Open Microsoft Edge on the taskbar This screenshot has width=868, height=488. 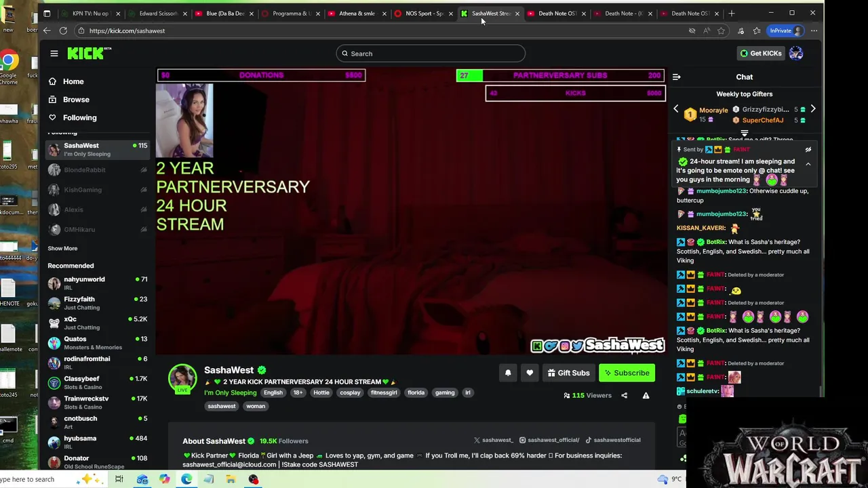[186, 479]
